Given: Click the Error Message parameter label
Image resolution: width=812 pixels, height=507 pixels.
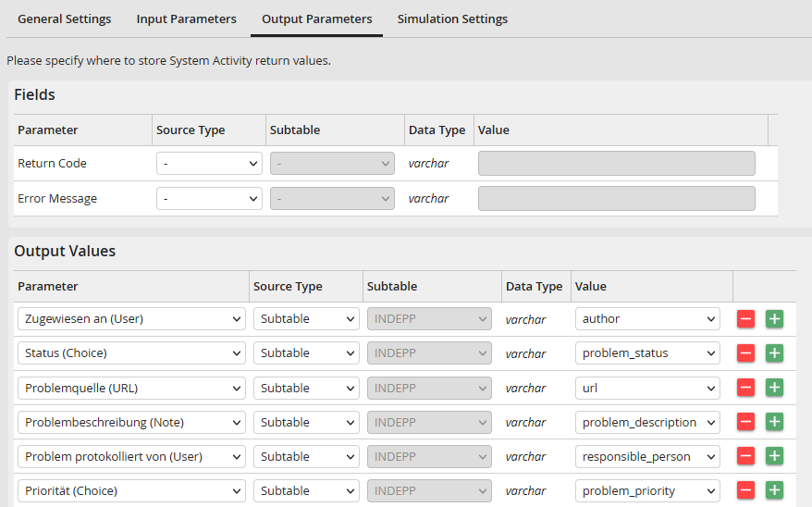Looking at the screenshot, I should point(57,198).
